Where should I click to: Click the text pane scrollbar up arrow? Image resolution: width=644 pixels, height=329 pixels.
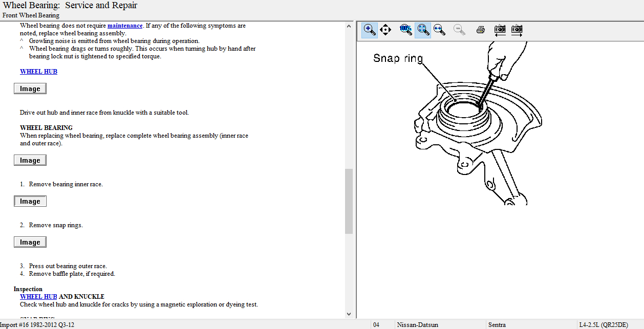coord(349,26)
